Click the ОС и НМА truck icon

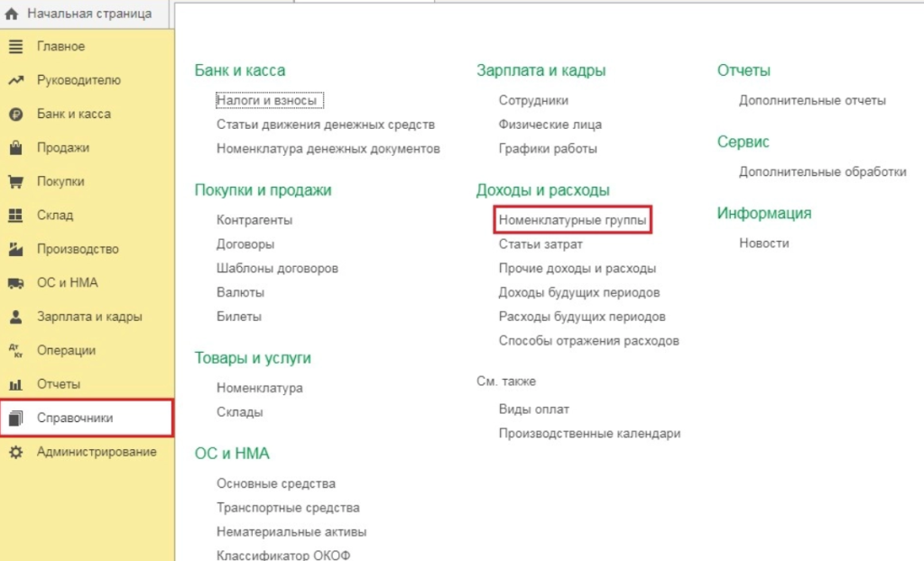(16, 283)
